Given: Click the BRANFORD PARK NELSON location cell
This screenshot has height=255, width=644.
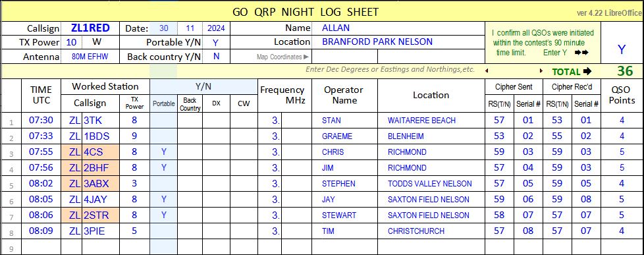Looking at the screenshot, I should click(x=398, y=42).
